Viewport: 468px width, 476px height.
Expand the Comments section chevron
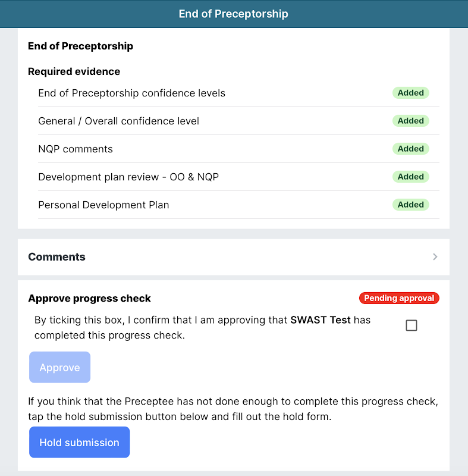[435, 257]
